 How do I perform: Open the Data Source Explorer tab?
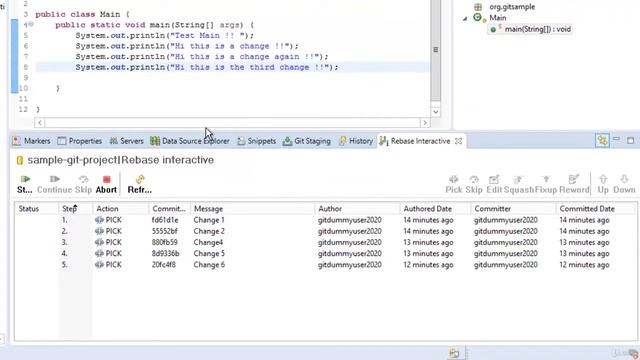pyautogui.click(x=190, y=141)
